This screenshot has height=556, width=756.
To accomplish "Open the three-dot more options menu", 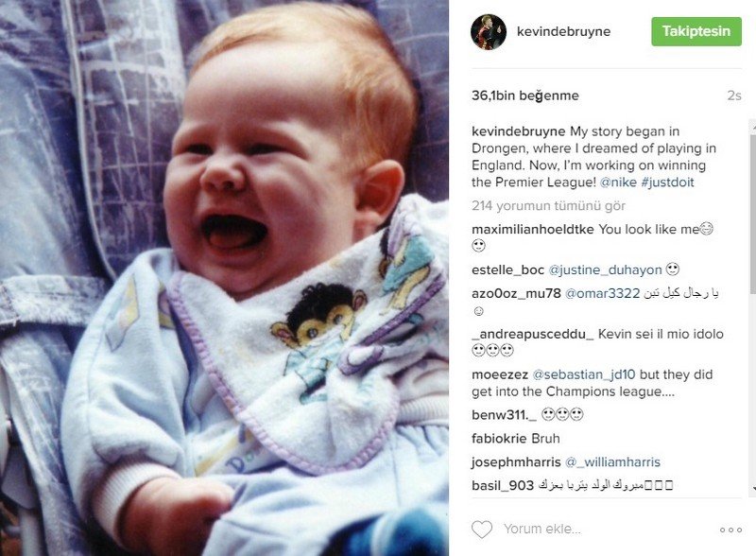I will tap(730, 530).
